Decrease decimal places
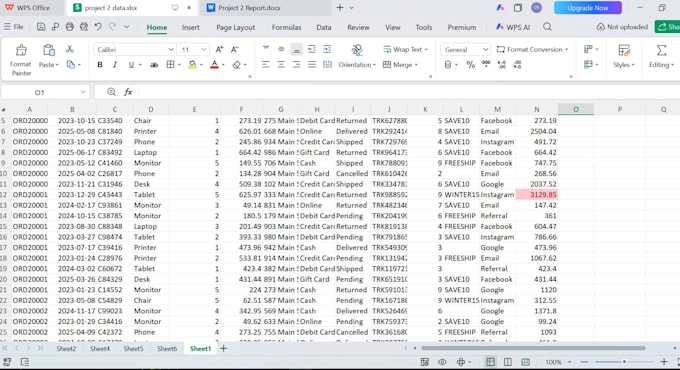The image size is (680, 370). [x=517, y=65]
